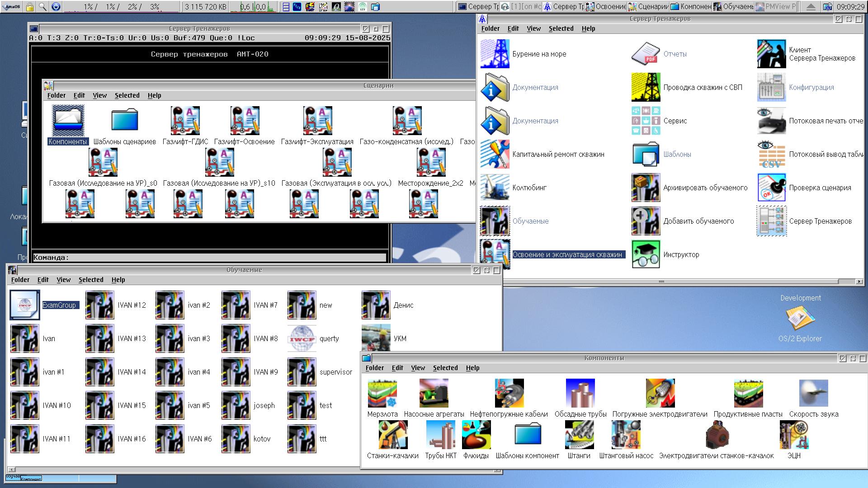Screen dimensions: 868x488
Task: Open the Отчеты PDF reports icon
Action: (x=646, y=54)
